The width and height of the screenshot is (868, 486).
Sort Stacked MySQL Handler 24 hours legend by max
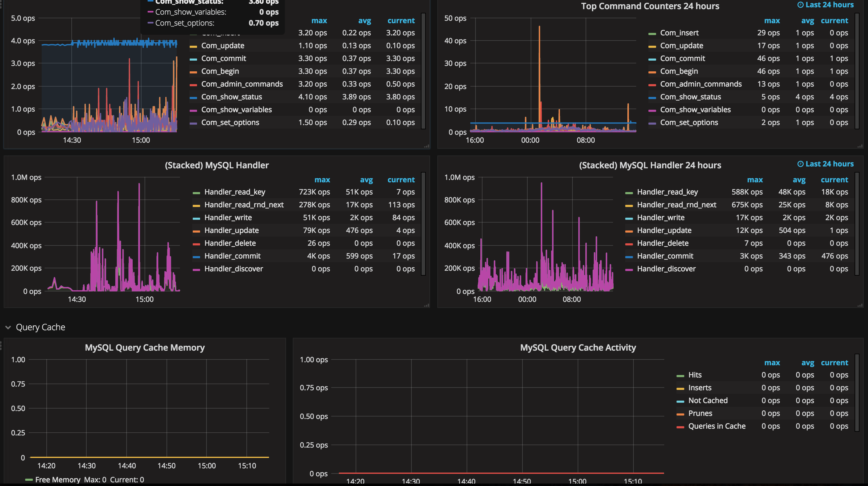755,180
